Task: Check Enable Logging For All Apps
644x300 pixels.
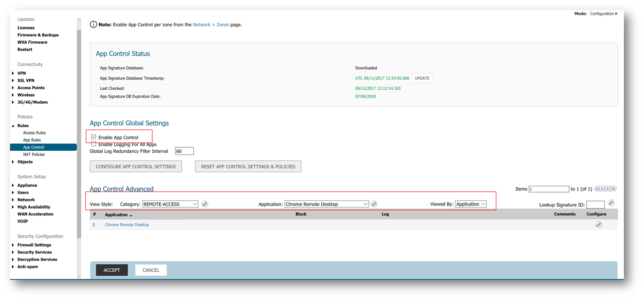Action: [x=94, y=144]
